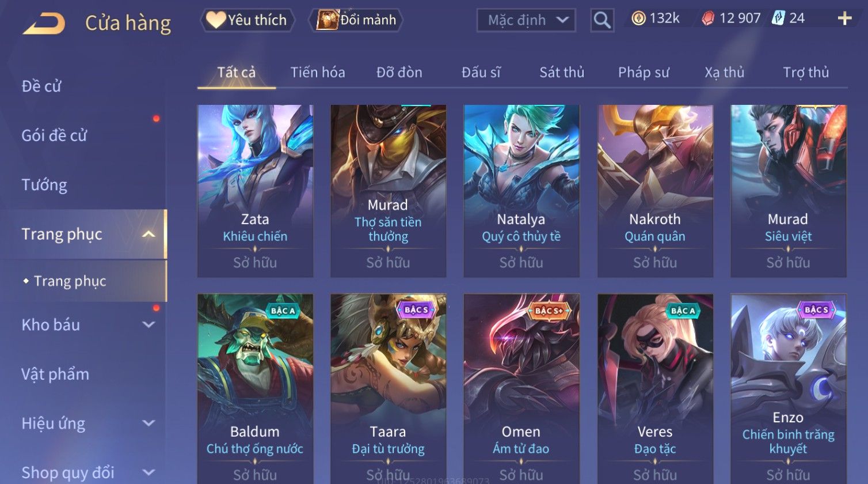Click the gold coin currency icon
Viewport: 868px width, 484px height.
point(638,19)
